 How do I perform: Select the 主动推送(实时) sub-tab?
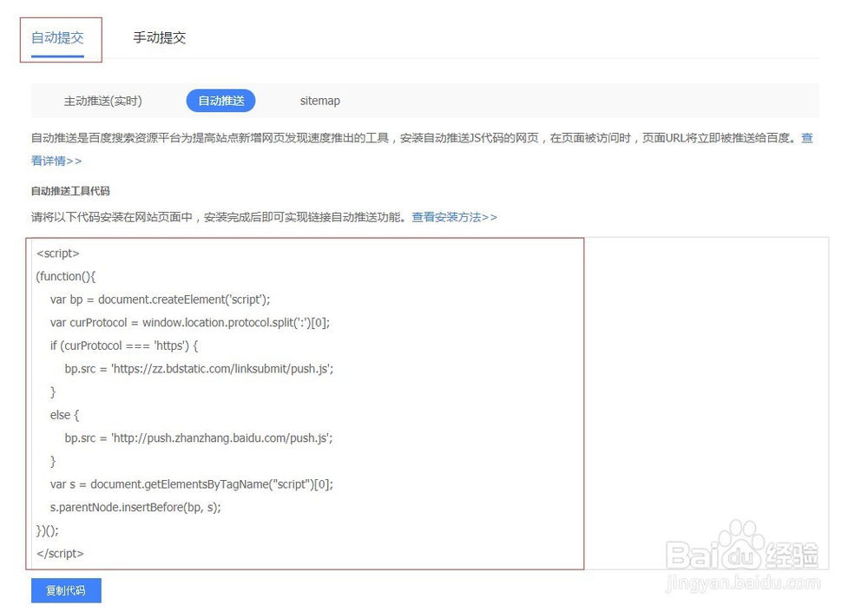click(x=103, y=101)
